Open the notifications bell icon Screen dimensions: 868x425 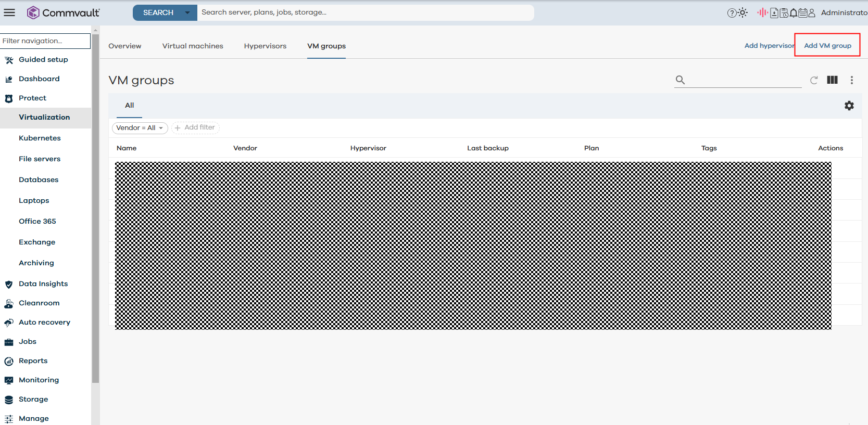coord(794,13)
